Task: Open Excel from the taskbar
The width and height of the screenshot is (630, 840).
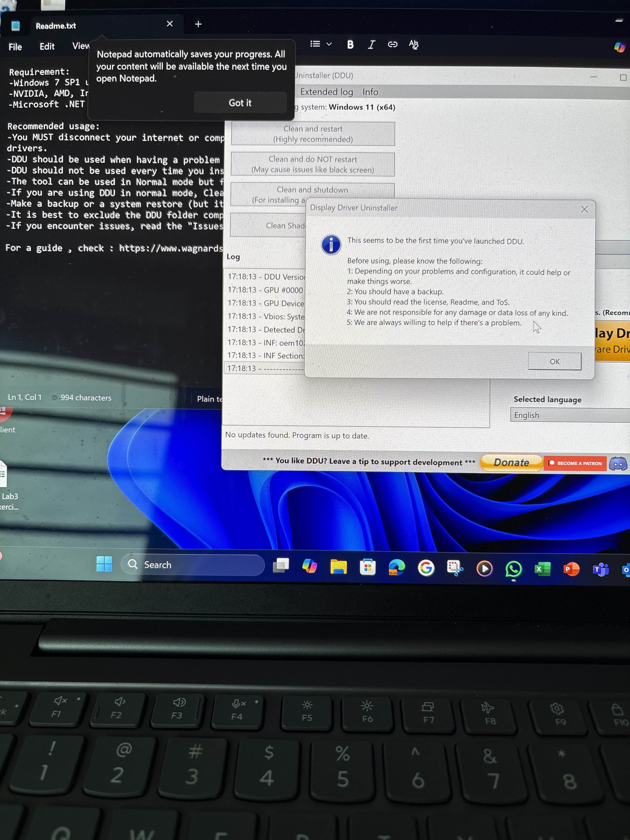Action: 542,569
